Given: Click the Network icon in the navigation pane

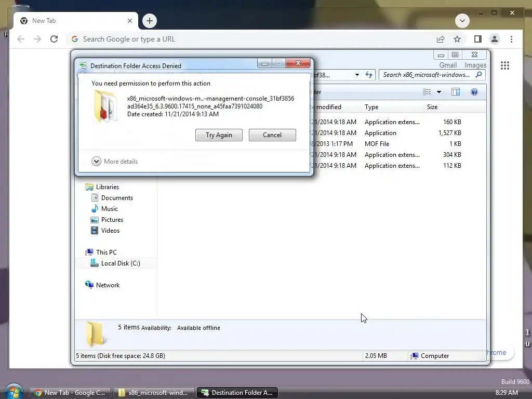Looking at the screenshot, I should point(89,285).
